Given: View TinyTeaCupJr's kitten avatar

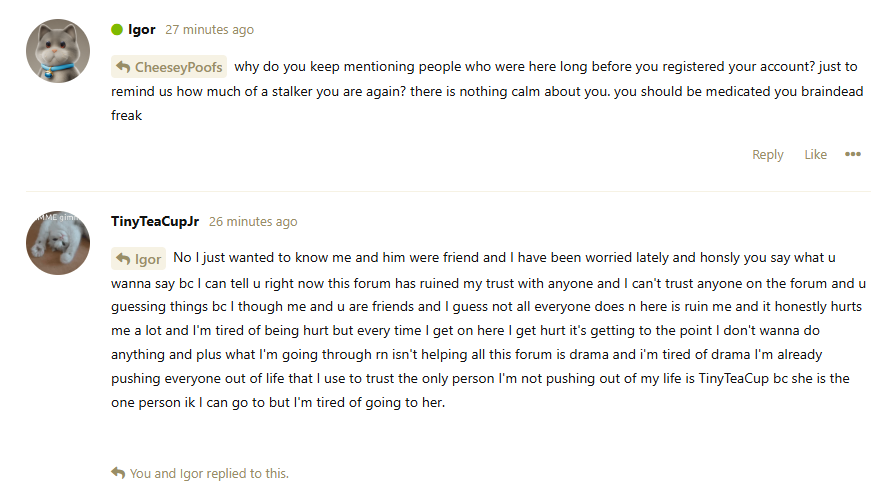Looking at the screenshot, I should pos(58,242).
